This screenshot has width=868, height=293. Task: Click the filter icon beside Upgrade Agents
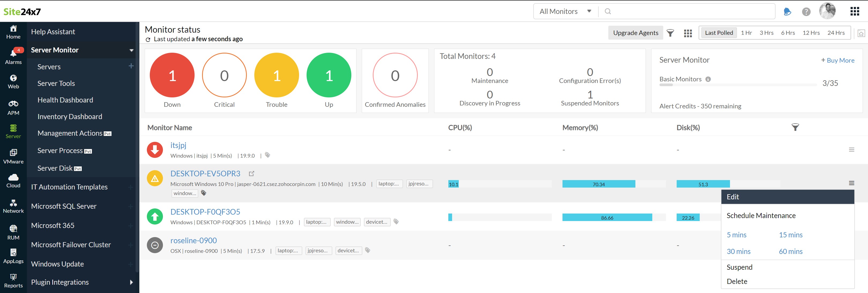pos(670,33)
